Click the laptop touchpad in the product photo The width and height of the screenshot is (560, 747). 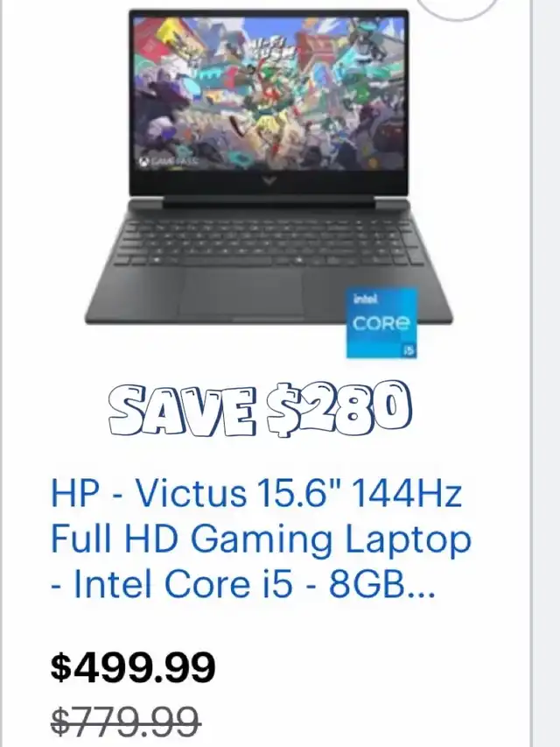(241, 292)
